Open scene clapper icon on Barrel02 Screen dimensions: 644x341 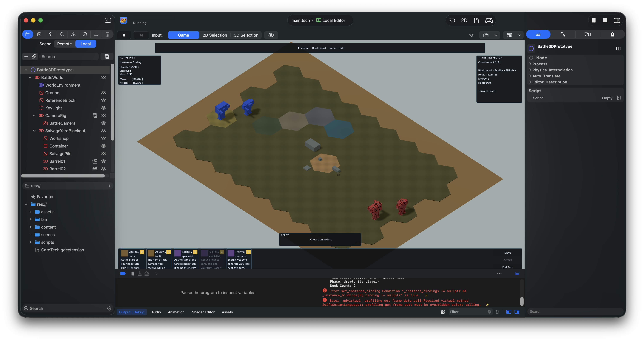coord(95,169)
